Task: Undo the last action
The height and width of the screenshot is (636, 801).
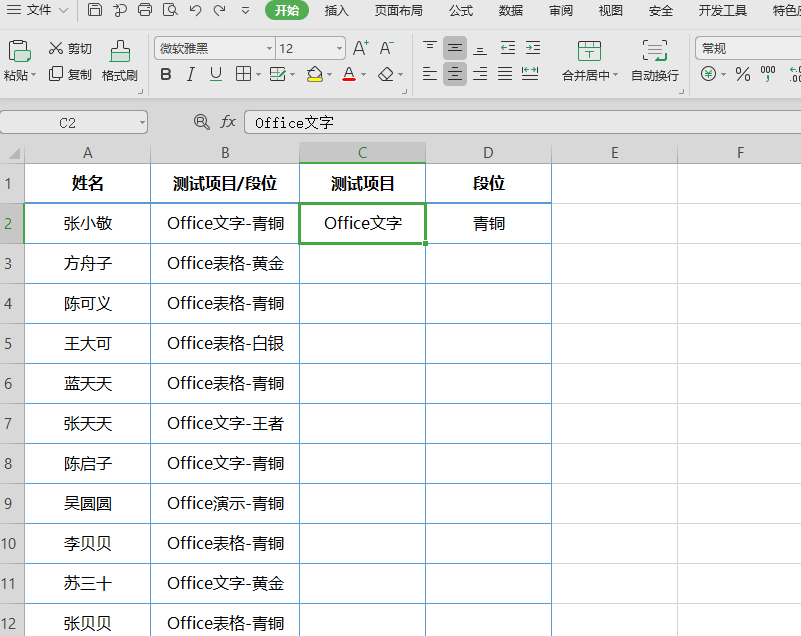Action: click(195, 10)
